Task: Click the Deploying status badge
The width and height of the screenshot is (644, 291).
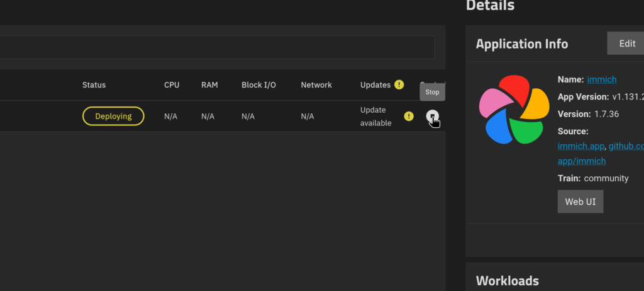Action: pyautogui.click(x=113, y=116)
